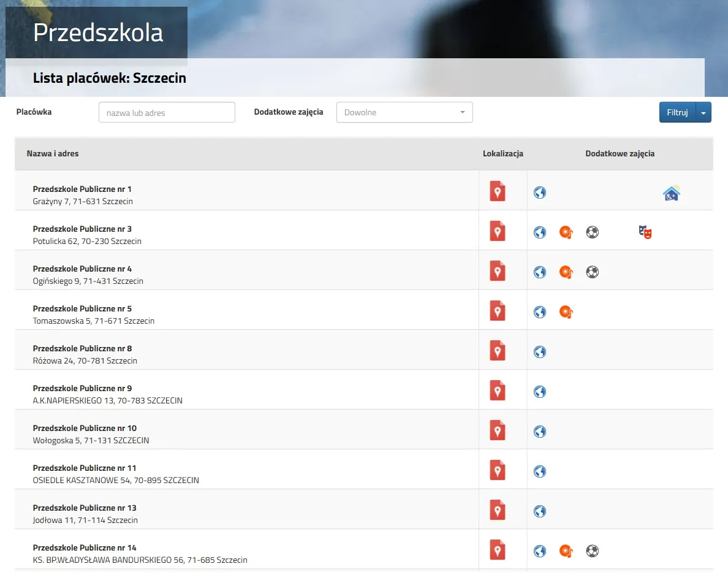Click address OSIEDLE KASZTANOWE 54, 70-895 SZCZECIN
Image resolution: width=728 pixels, height=572 pixels.
coord(116,481)
